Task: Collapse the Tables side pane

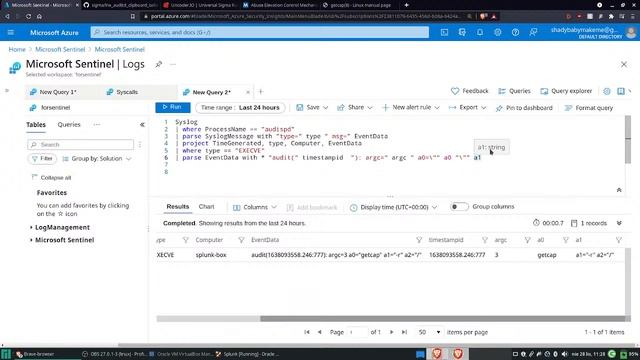Action: (x=142, y=124)
